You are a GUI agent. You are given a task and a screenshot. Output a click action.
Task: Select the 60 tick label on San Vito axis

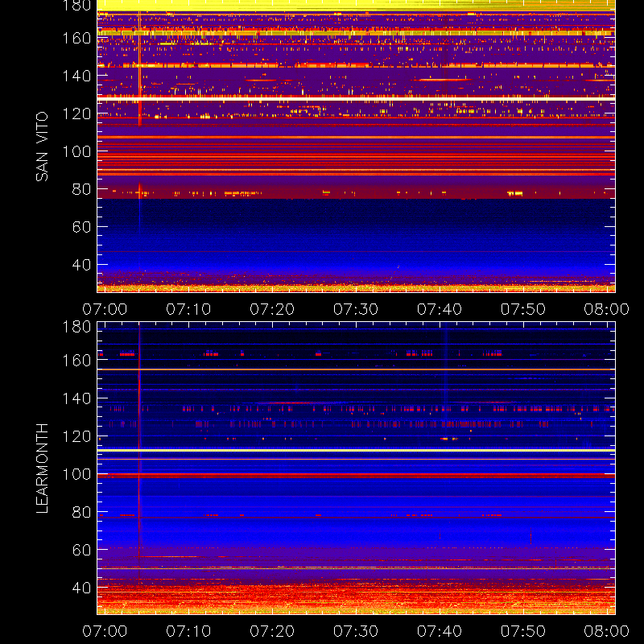click(x=81, y=227)
